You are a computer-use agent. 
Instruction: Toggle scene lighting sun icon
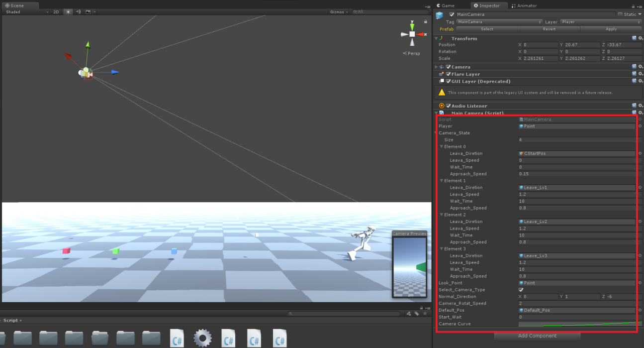point(68,11)
